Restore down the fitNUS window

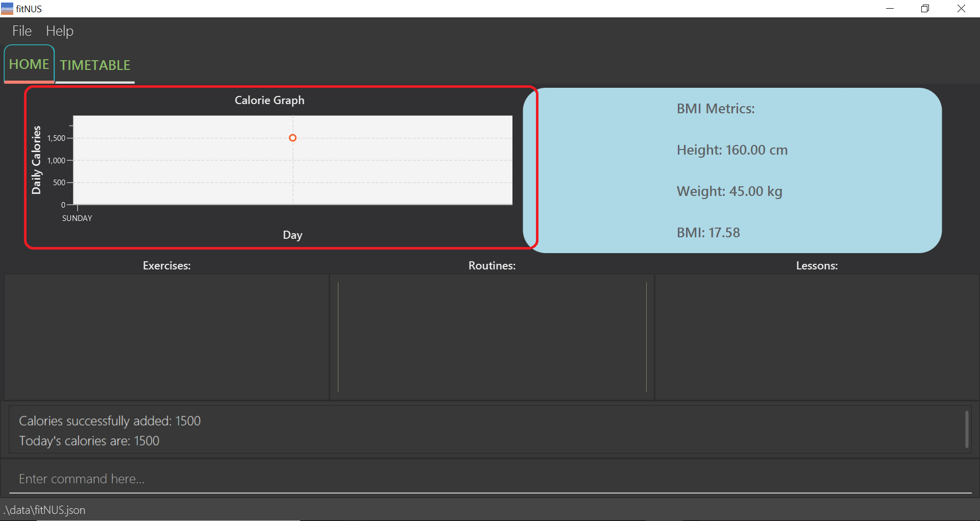point(925,9)
